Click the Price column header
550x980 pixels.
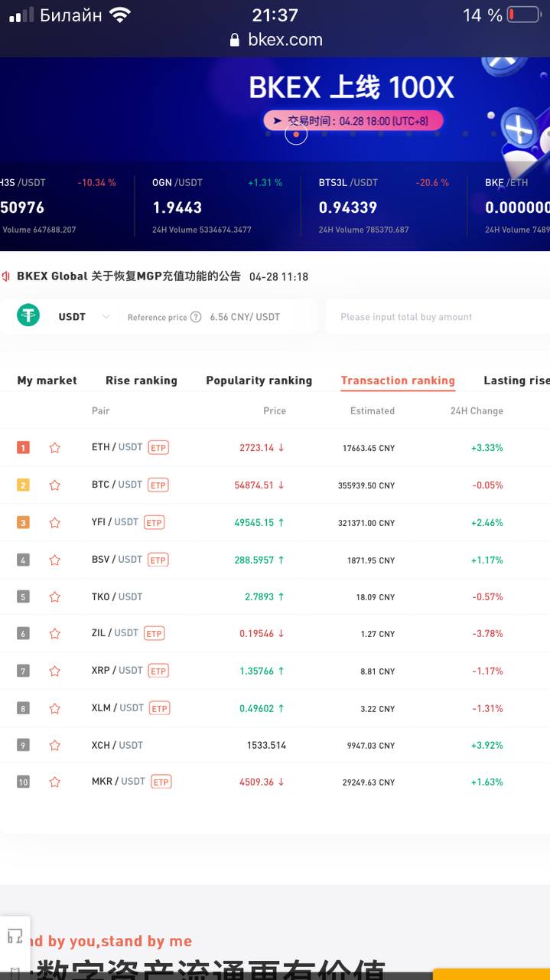(x=275, y=411)
